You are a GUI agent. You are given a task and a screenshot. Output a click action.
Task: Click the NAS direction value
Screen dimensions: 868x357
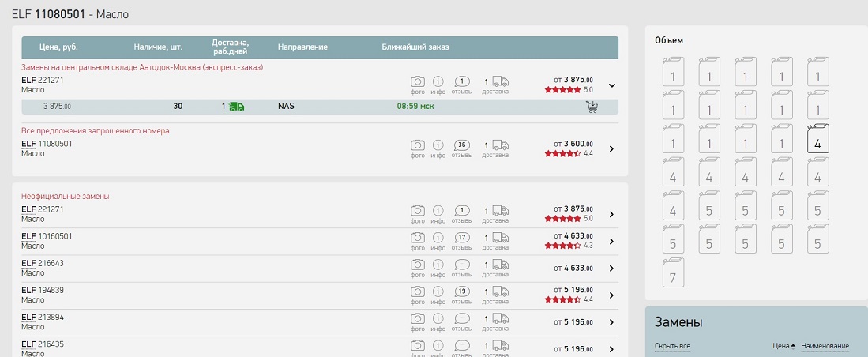coord(286,107)
